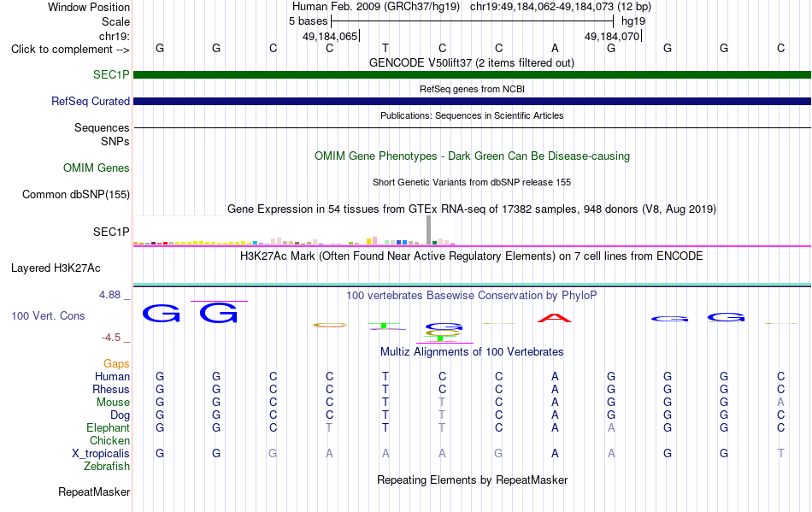Click the faded T in X_tropicalis row
The width and height of the screenshot is (812, 512).
780,454
